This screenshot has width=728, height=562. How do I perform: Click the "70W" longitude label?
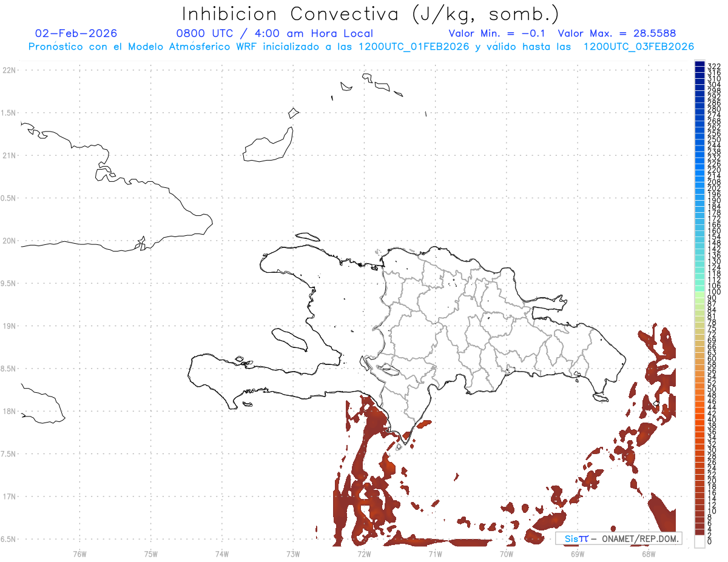pyautogui.click(x=507, y=553)
